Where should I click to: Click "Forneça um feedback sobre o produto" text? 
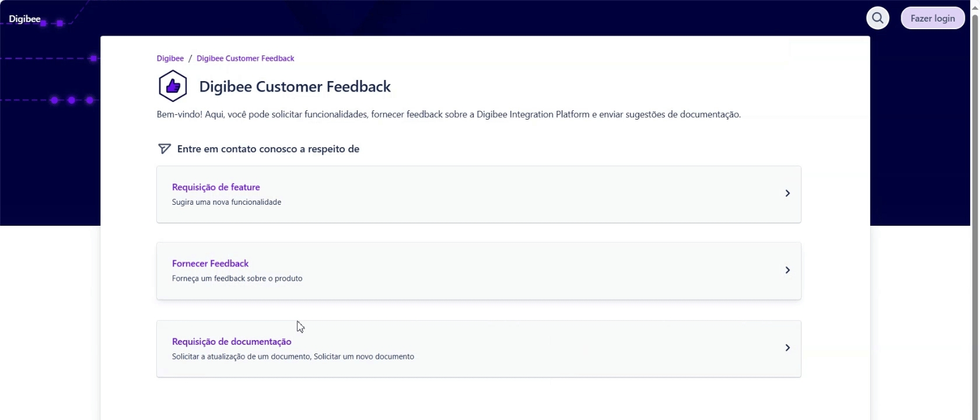[237, 279]
